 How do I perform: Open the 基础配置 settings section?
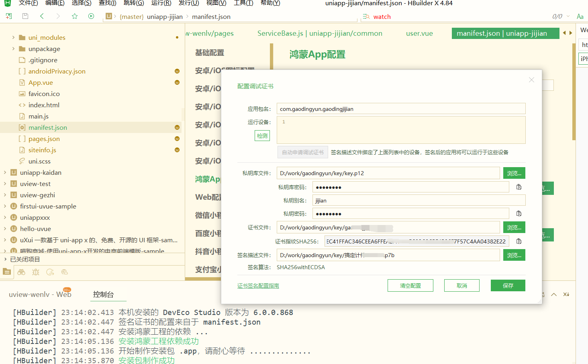pyautogui.click(x=210, y=53)
